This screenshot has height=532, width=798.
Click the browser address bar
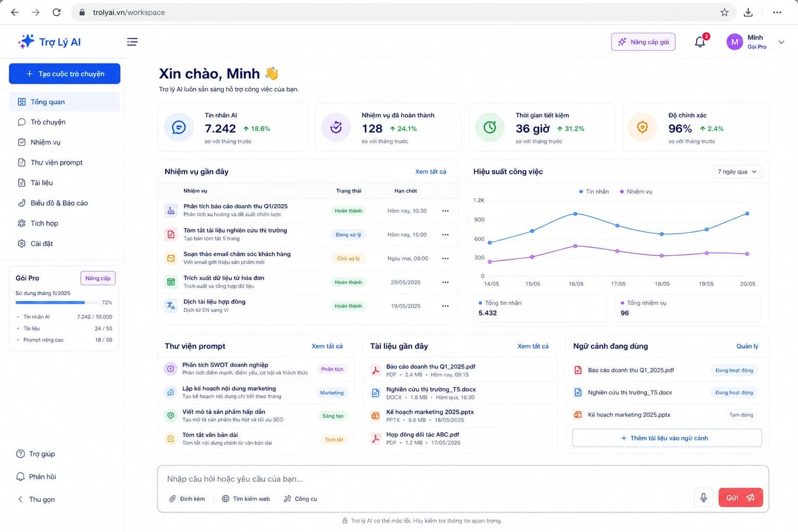tap(403, 12)
